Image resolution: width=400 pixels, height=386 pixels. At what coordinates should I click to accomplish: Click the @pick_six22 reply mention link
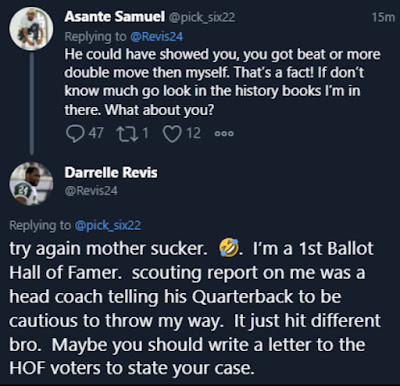[x=108, y=225]
